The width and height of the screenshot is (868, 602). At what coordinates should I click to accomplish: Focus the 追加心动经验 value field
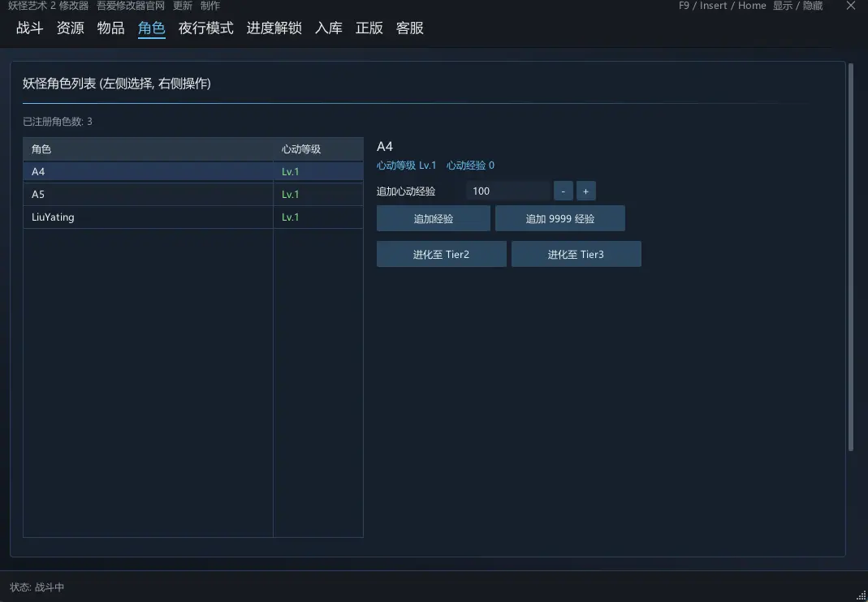pyautogui.click(x=507, y=191)
